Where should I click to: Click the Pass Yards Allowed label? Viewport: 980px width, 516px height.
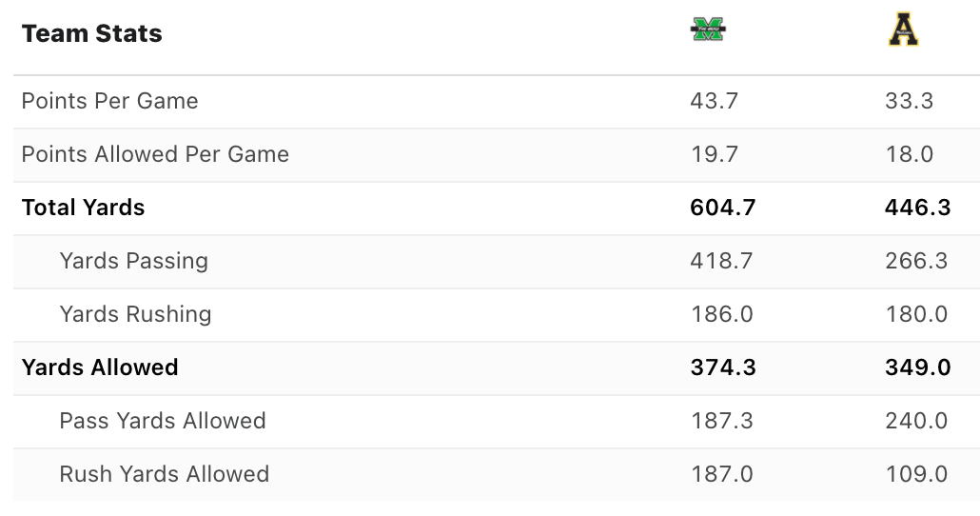[x=163, y=421]
